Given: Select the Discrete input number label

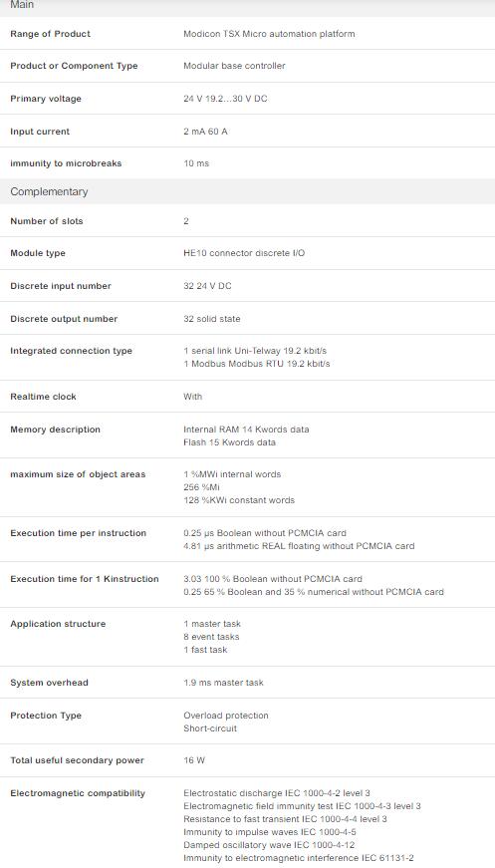Looking at the screenshot, I should pyautogui.click(x=61, y=286).
